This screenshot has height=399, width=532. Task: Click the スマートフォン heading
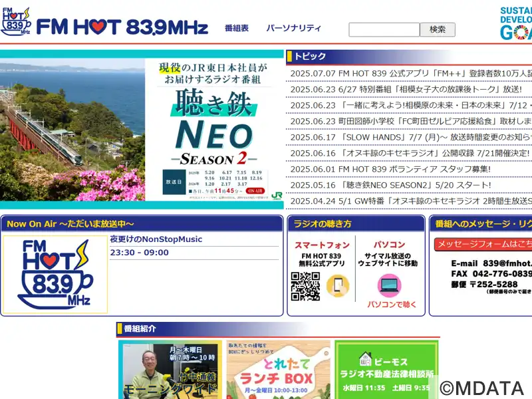click(x=322, y=245)
